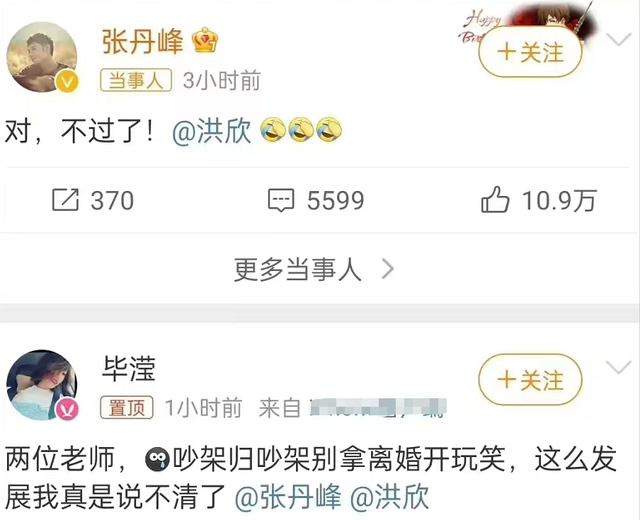Open the @张丹峰 mention in 毕滢's post
The image size is (640, 520).
[288, 497]
